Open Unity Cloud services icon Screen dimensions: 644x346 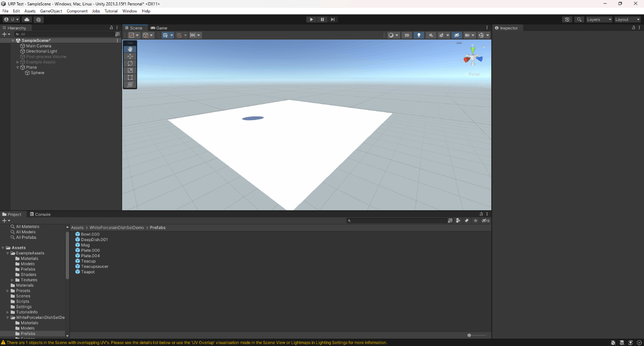pos(27,20)
